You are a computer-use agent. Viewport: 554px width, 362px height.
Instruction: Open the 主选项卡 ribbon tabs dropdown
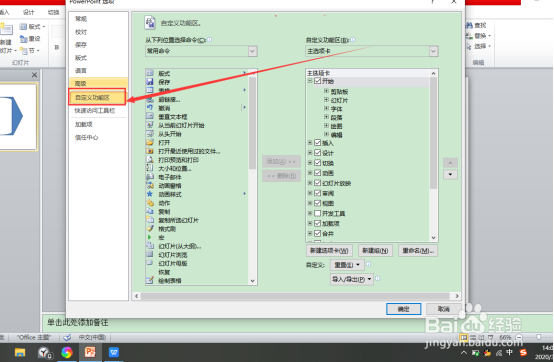(434, 51)
